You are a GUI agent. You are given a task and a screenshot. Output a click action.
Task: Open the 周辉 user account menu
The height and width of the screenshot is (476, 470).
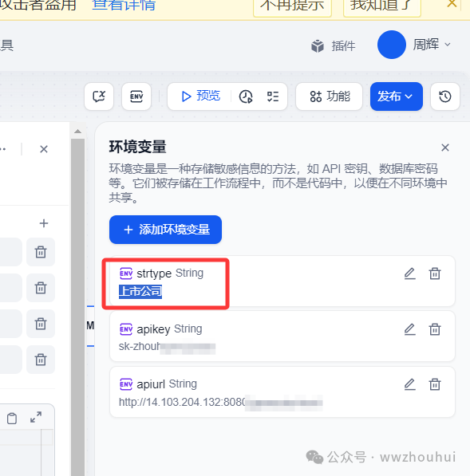(414, 45)
